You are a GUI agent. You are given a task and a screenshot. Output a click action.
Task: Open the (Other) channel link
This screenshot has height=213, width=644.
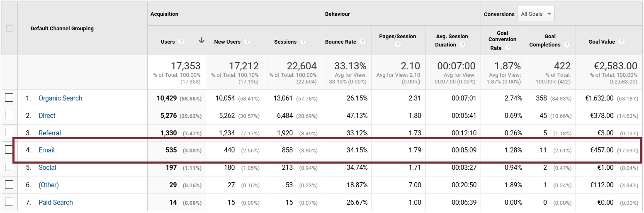[x=49, y=185]
